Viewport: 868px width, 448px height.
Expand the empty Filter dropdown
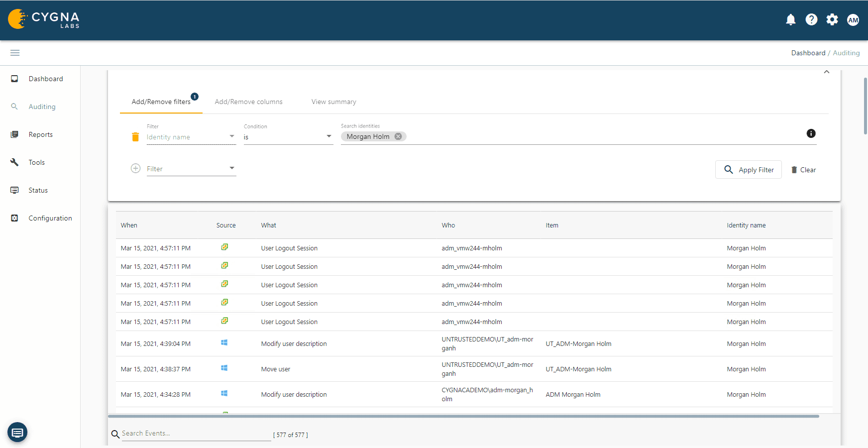pos(231,168)
